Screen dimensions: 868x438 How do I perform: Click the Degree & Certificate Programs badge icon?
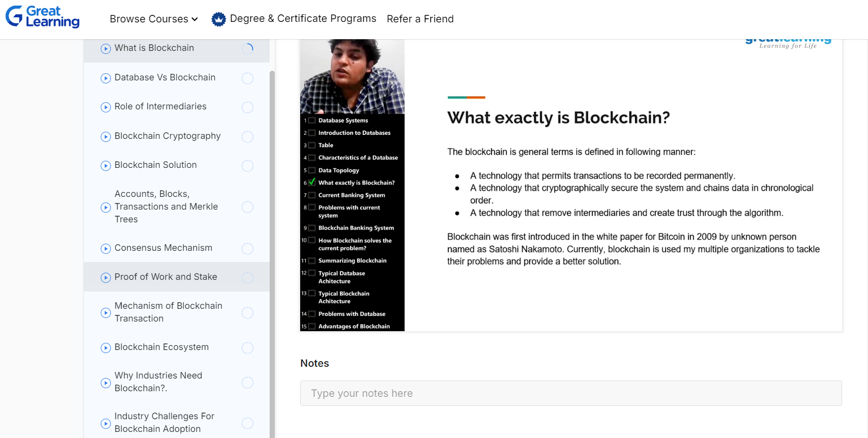219,19
